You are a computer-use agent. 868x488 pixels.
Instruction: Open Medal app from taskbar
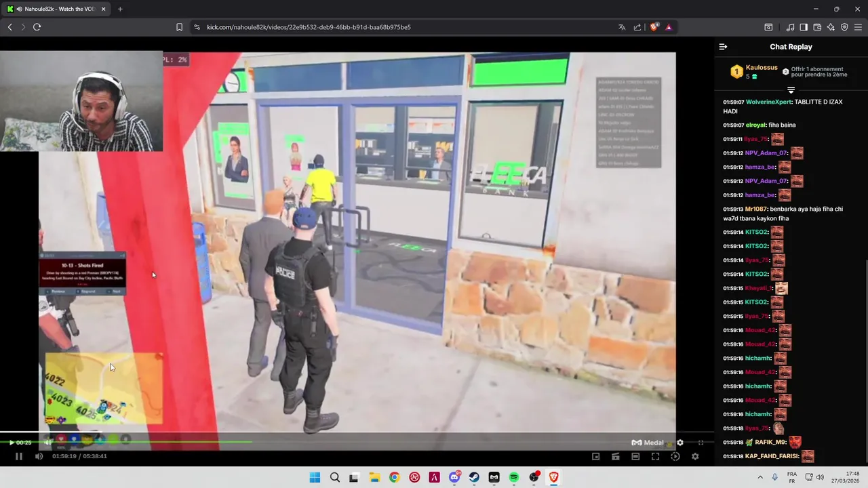coord(494,477)
